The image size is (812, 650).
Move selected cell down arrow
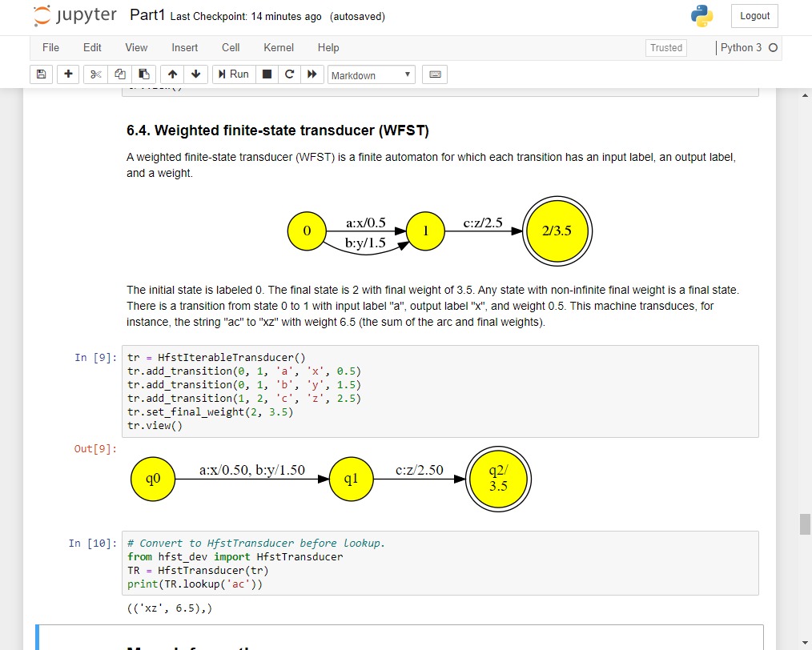coord(195,74)
